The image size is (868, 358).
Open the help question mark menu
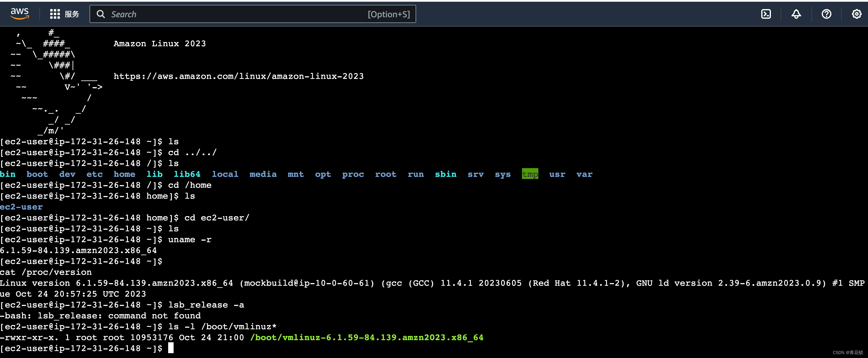click(826, 14)
